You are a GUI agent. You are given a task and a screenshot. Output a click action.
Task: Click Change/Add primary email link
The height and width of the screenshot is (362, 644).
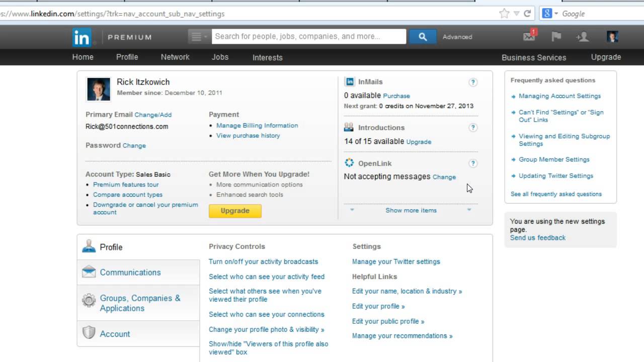pos(153,115)
